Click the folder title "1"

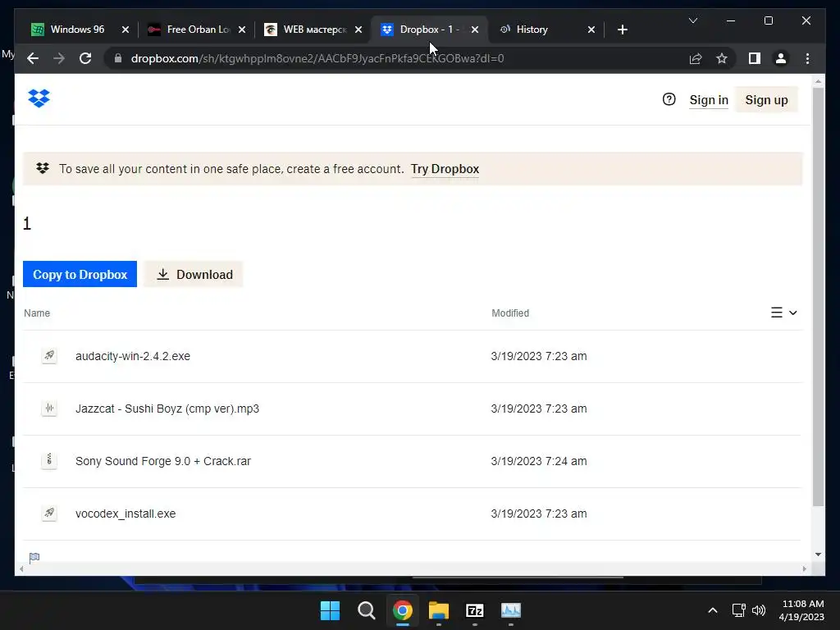pos(27,223)
